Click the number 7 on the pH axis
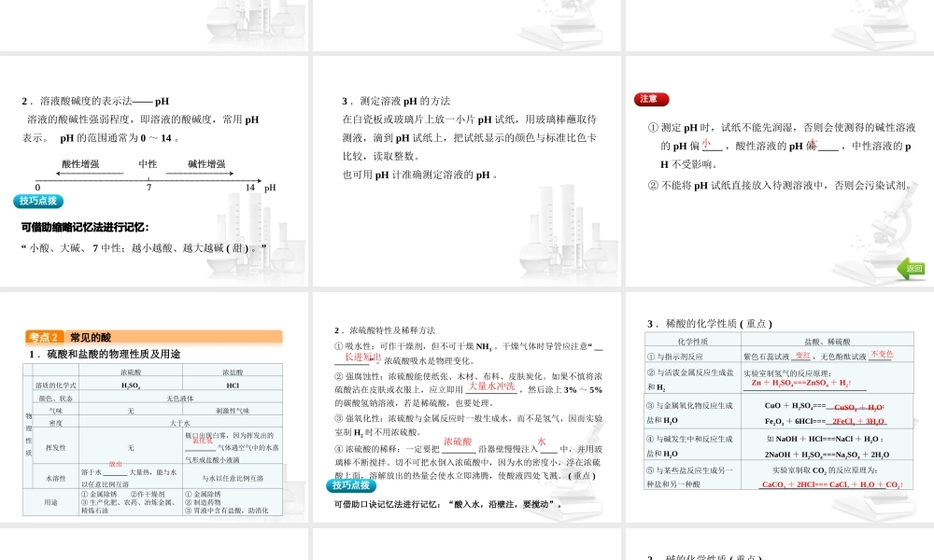Screen dimensions: 934x560 point(149,188)
